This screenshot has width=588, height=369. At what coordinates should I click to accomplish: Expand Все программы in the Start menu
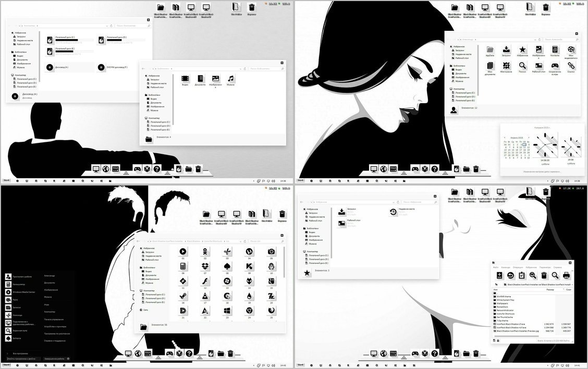pyautogui.click(x=20, y=353)
